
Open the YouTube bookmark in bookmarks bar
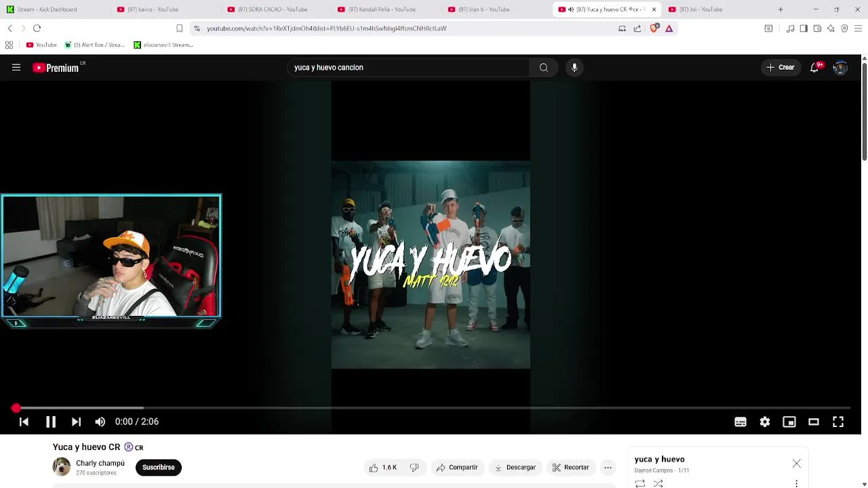pos(41,45)
